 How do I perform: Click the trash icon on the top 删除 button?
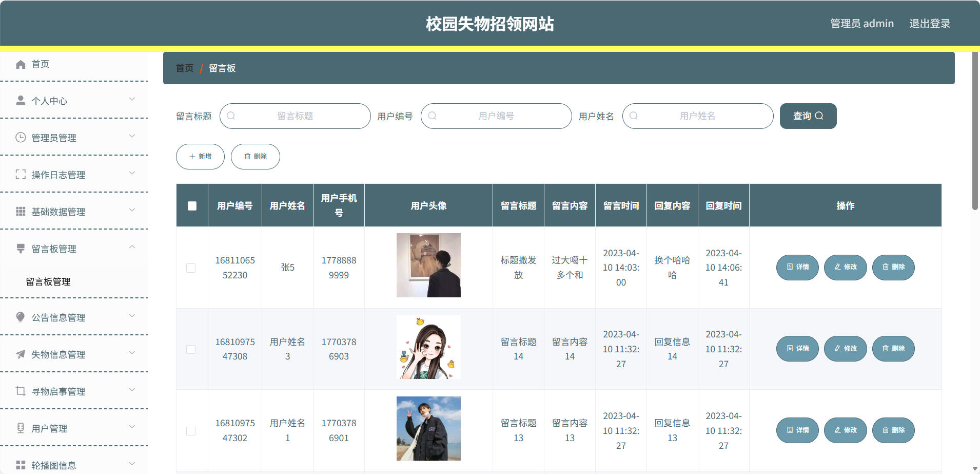pos(247,157)
